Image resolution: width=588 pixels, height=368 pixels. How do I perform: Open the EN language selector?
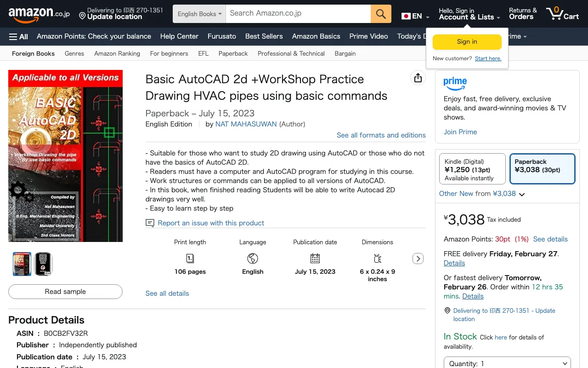[x=415, y=16]
